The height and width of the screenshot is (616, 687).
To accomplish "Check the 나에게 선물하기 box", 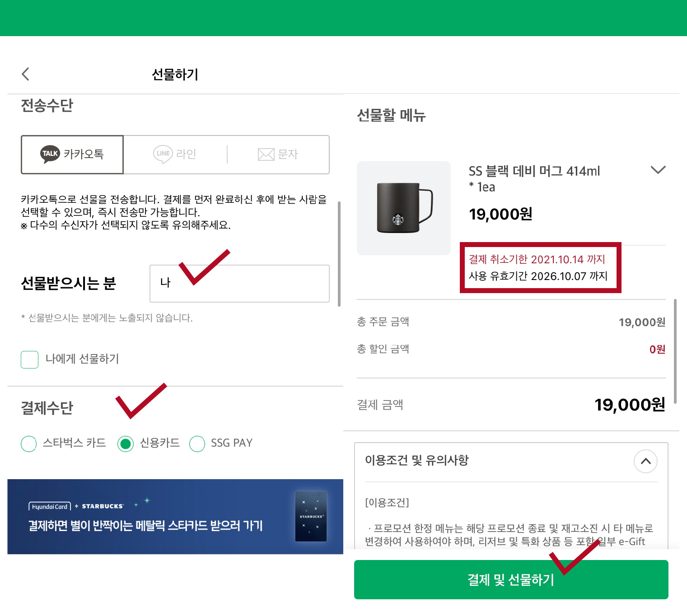I will pos(30,359).
